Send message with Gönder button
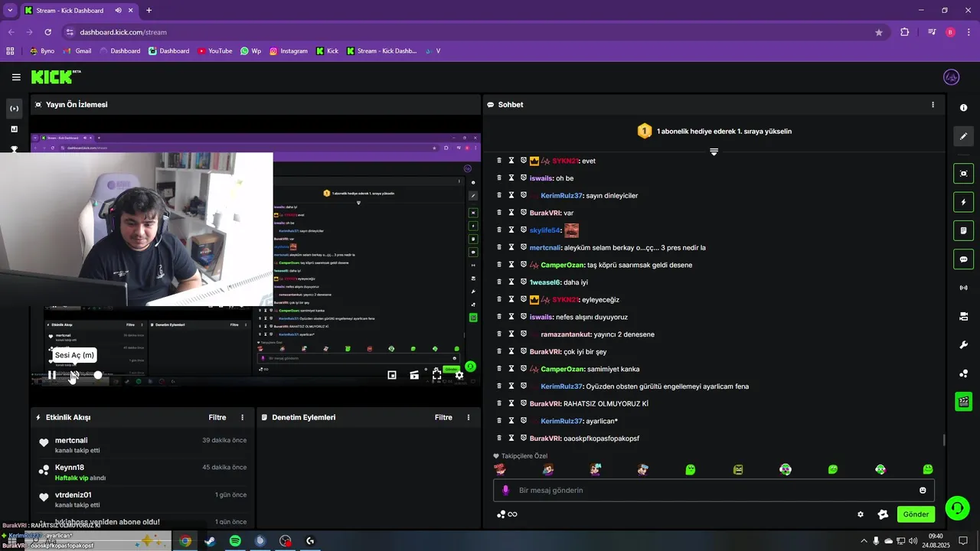 pos(916,514)
